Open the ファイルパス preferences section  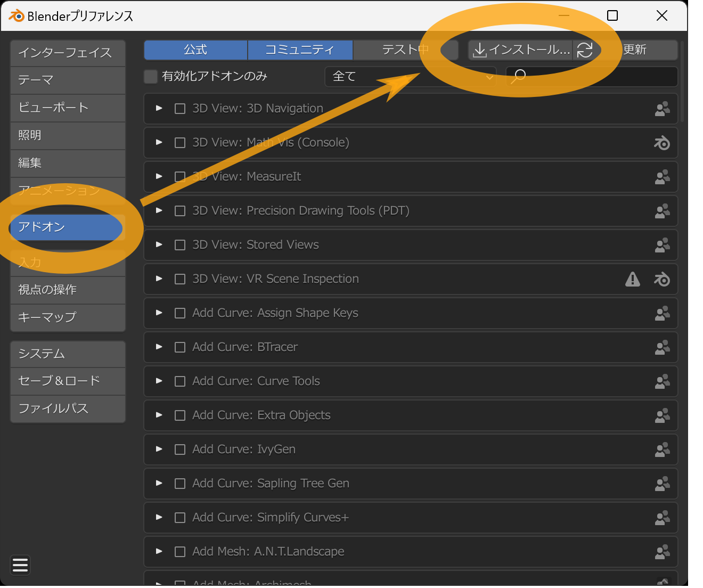68,409
